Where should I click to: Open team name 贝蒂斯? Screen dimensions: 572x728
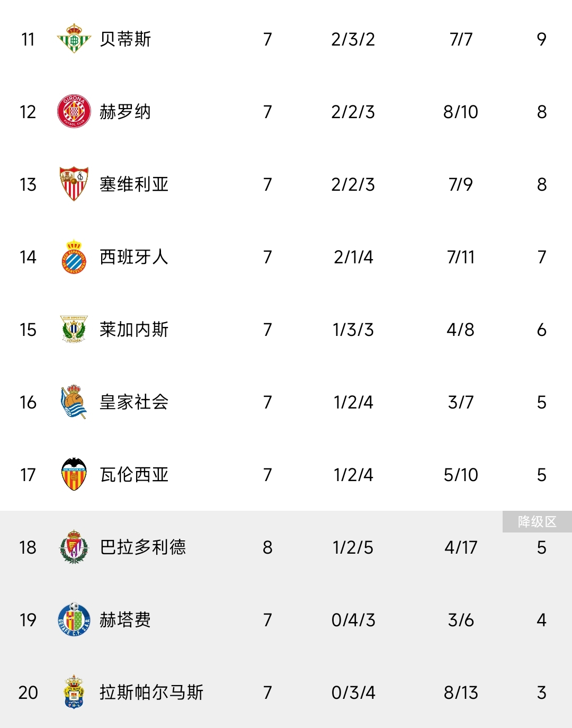coord(126,39)
